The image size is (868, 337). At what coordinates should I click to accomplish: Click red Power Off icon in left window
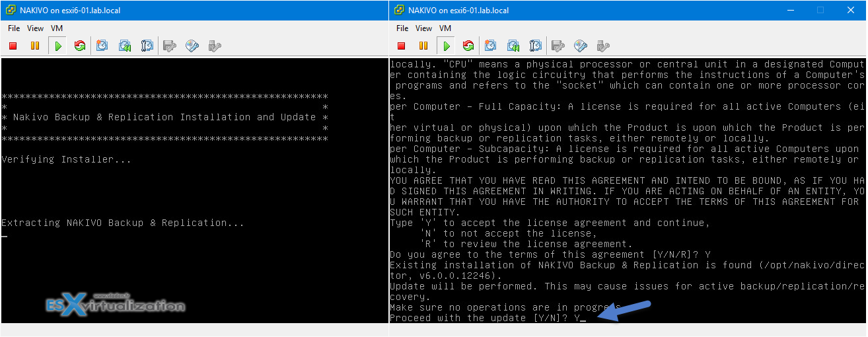tap(13, 46)
